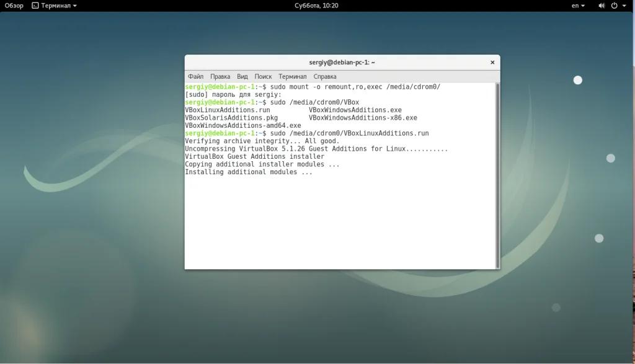
Task: Open the Вид menu
Action: [242, 77]
